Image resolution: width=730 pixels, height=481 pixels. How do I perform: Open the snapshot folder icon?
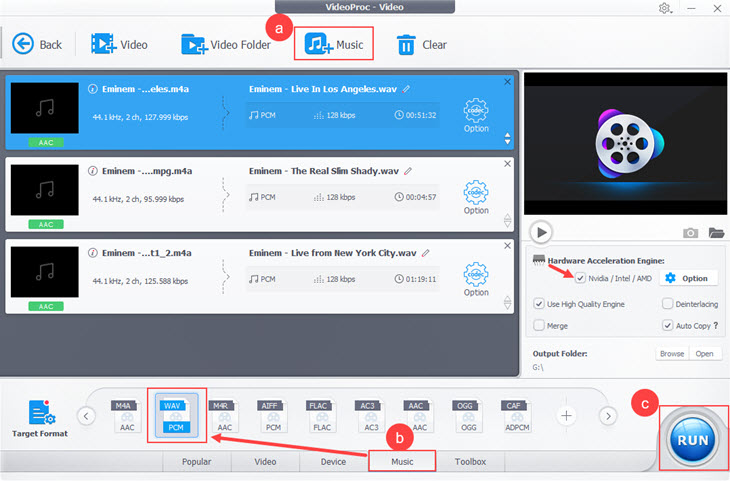[x=716, y=232]
